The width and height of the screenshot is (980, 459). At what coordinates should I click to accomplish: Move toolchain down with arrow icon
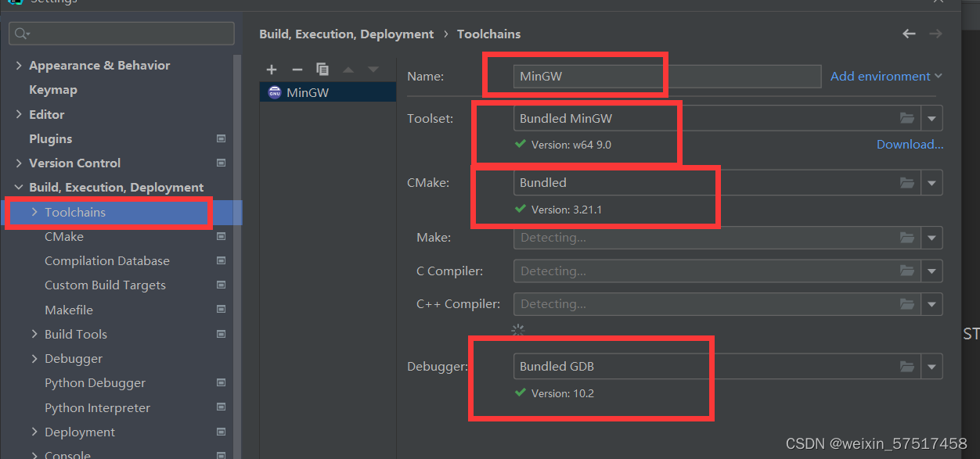tap(373, 70)
